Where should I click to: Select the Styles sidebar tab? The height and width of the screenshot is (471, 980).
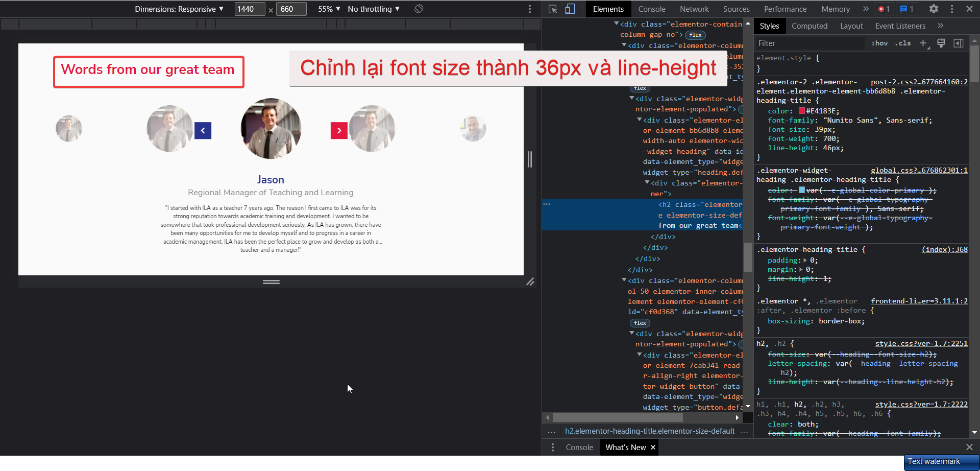[769, 26]
